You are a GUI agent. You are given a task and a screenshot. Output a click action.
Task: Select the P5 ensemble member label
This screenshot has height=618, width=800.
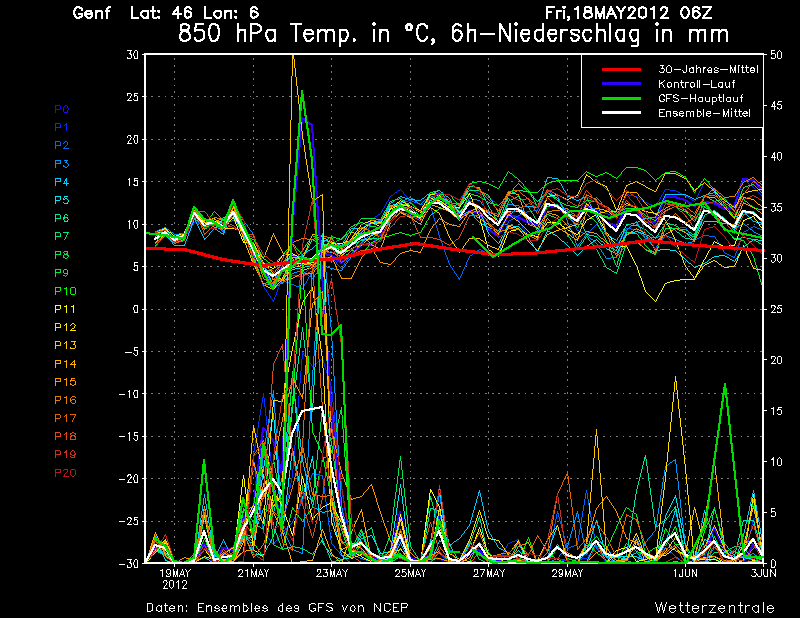61,200
